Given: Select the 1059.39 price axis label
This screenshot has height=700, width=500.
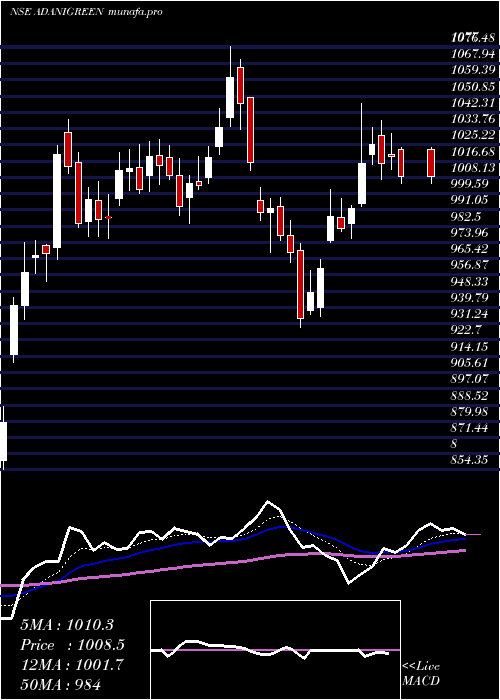Looking at the screenshot, I should tap(472, 70).
